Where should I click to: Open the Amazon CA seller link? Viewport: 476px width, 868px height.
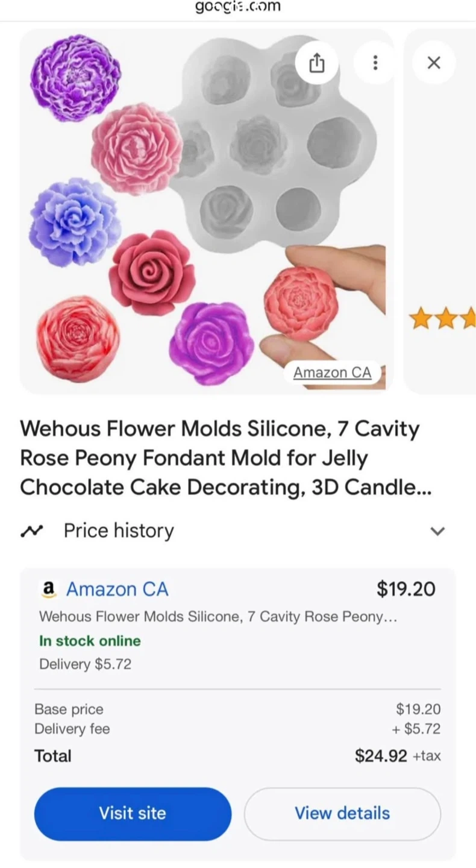(117, 589)
